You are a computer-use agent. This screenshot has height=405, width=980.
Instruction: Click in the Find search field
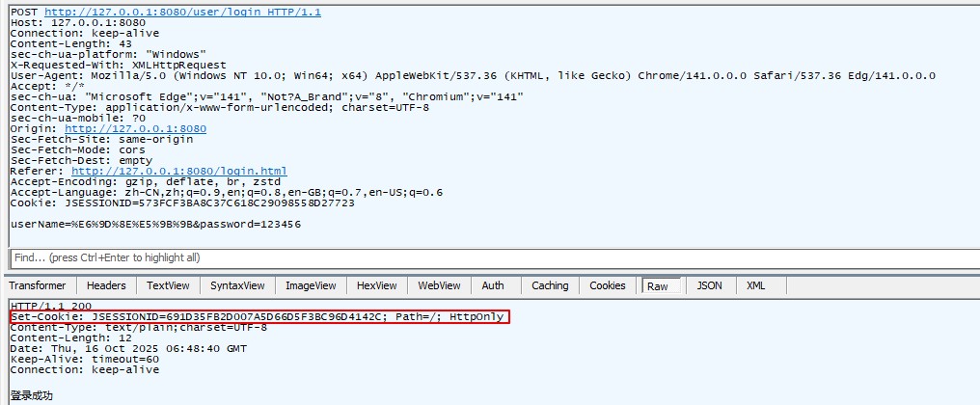point(494,257)
